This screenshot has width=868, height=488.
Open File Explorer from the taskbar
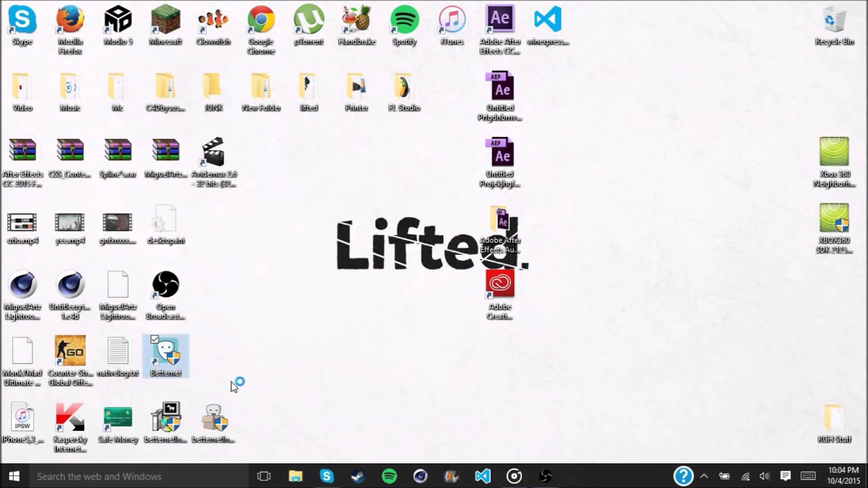(296, 476)
